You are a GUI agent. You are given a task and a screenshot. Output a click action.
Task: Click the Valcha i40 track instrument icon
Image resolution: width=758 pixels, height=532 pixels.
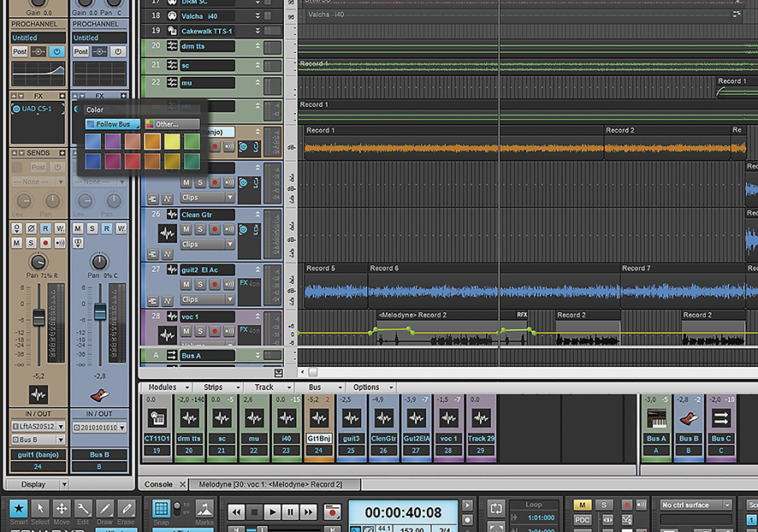point(172,16)
